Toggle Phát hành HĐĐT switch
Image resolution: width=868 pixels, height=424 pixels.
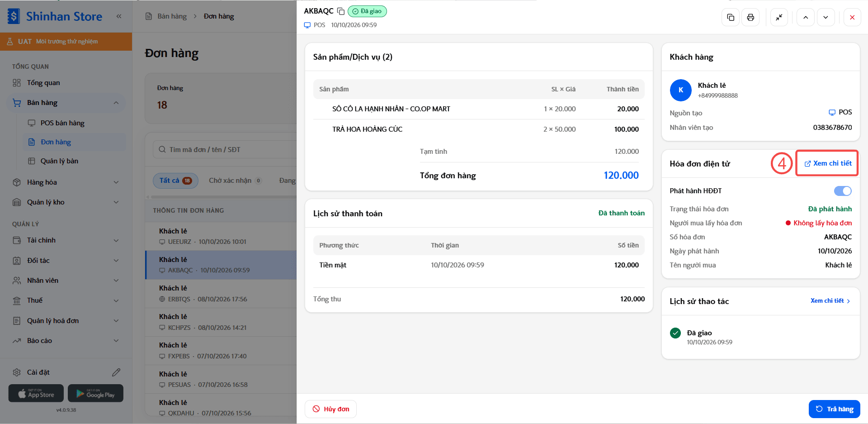(x=843, y=191)
